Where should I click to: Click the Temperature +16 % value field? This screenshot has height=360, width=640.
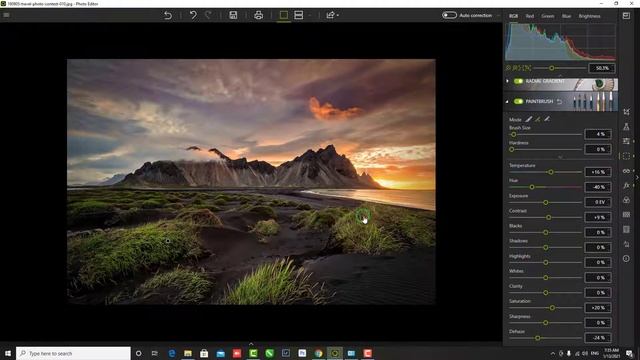click(x=598, y=172)
